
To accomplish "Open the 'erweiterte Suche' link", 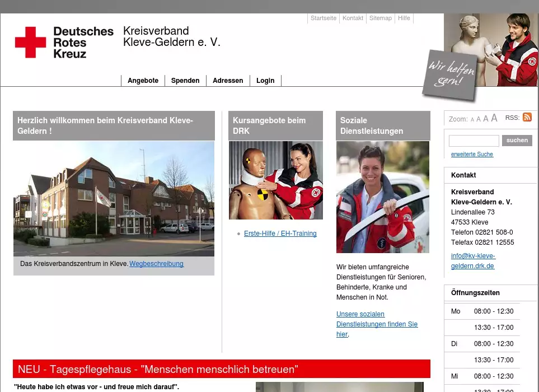I will 472,155.
